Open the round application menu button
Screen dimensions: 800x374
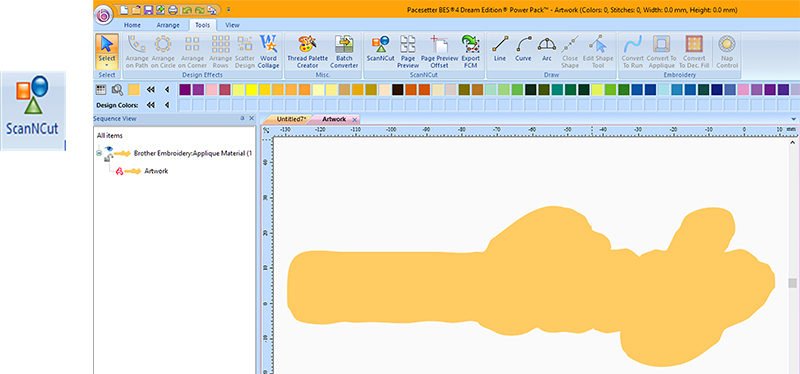(105, 15)
